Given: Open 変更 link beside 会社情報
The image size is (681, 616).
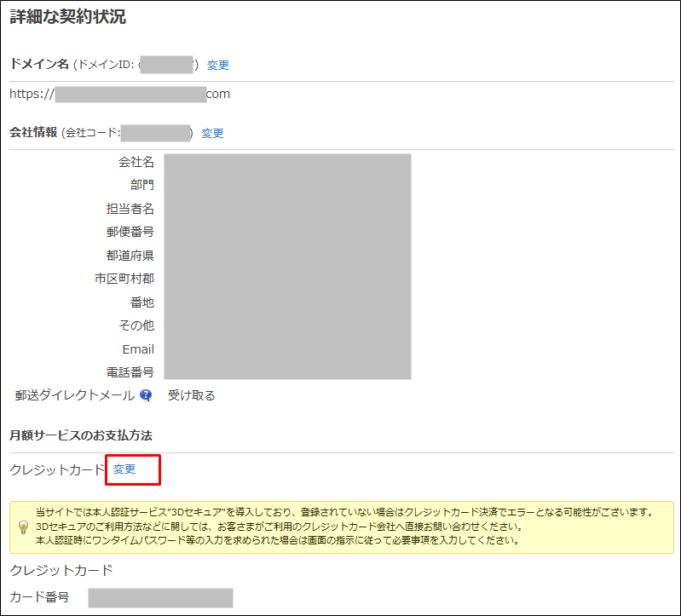Looking at the screenshot, I should [x=212, y=133].
